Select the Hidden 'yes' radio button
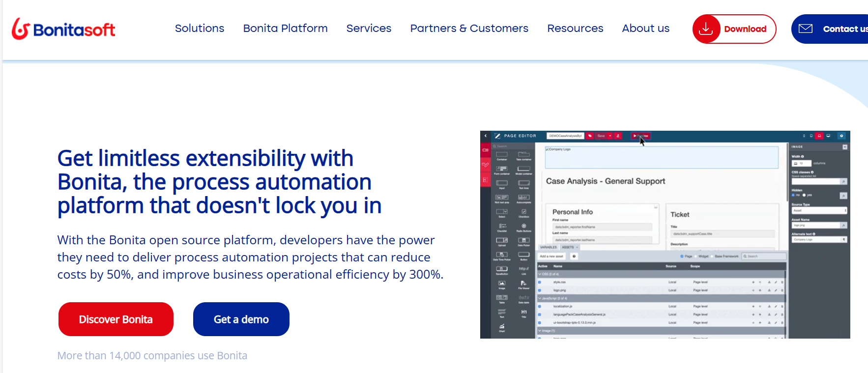868x373 pixels. 804,195
